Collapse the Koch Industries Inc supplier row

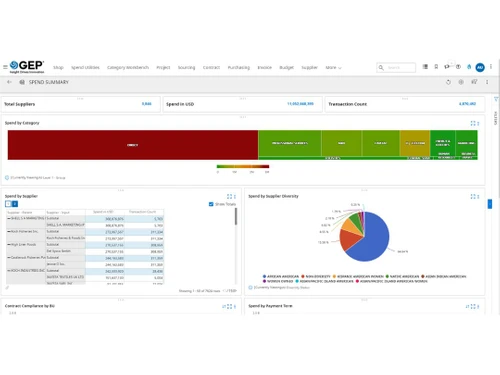tap(9, 270)
